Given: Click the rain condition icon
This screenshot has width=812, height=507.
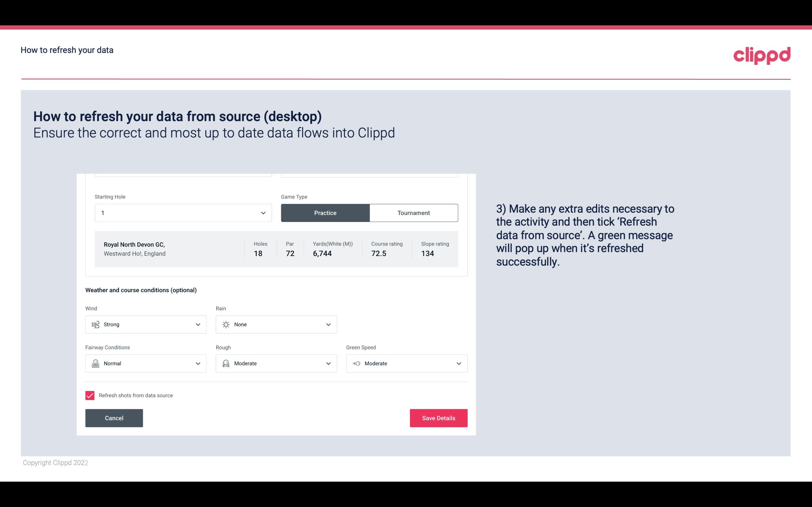Looking at the screenshot, I should [226, 324].
